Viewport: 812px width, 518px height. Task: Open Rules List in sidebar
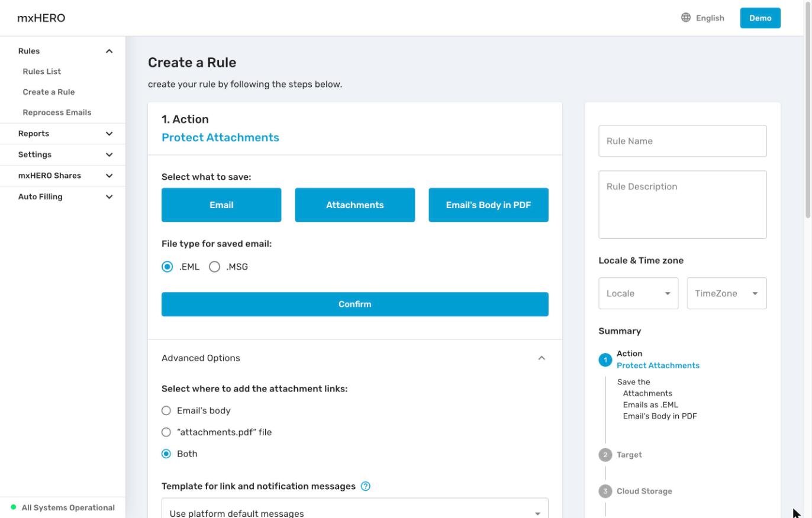(x=42, y=72)
